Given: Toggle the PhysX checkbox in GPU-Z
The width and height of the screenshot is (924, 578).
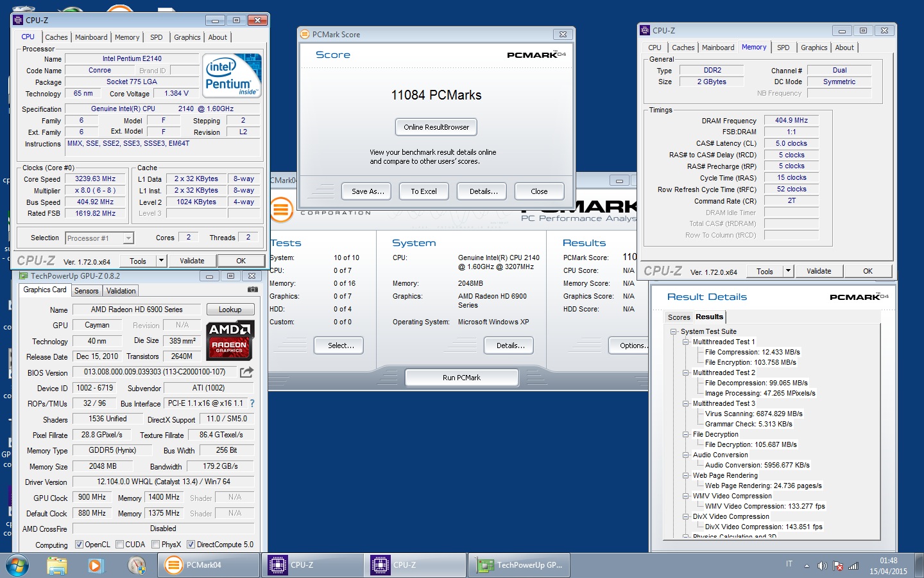Looking at the screenshot, I should click(x=156, y=544).
